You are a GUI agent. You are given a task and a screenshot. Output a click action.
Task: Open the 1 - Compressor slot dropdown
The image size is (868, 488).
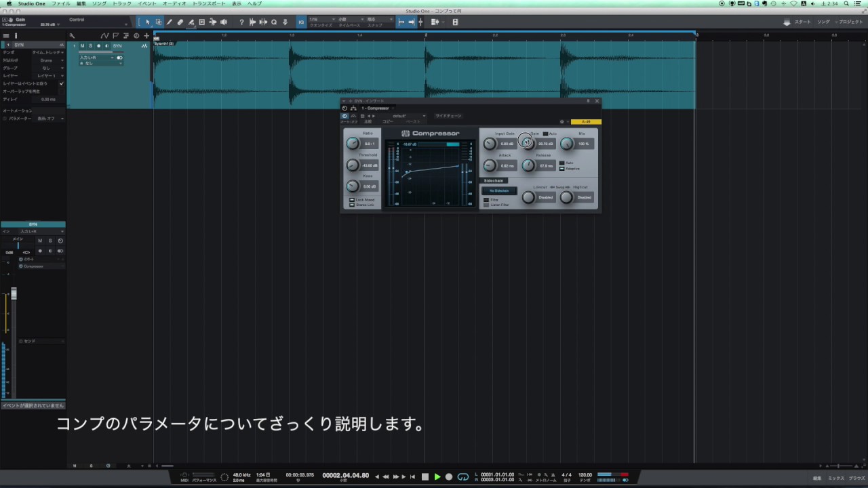tap(378, 108)
